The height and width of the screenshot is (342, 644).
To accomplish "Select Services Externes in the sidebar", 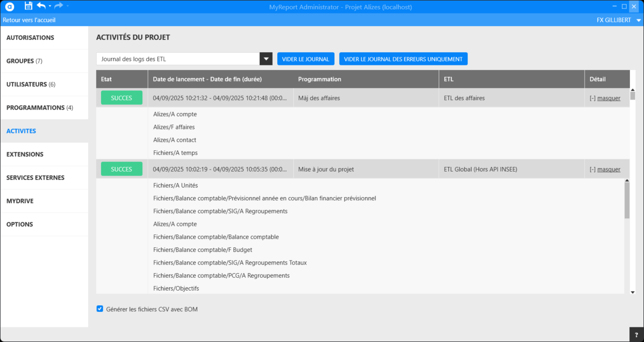I will (35, 178).
